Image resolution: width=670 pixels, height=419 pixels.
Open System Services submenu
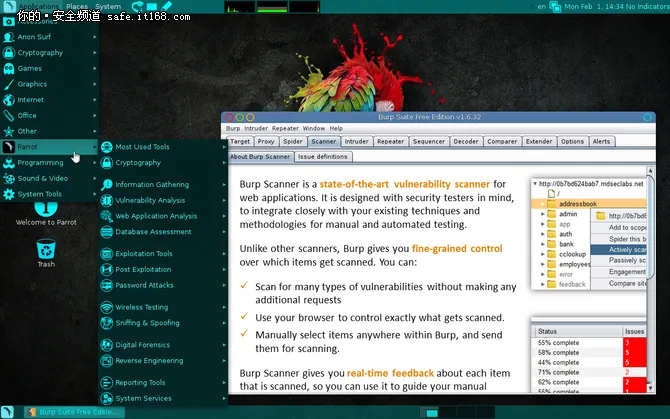(x=163, y=398)
